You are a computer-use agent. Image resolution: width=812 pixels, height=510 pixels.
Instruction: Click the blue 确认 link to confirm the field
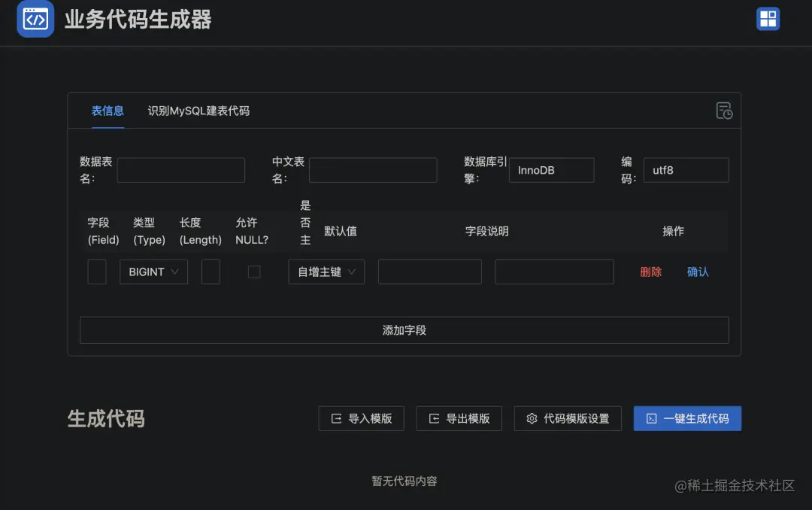tap(697, 272)
